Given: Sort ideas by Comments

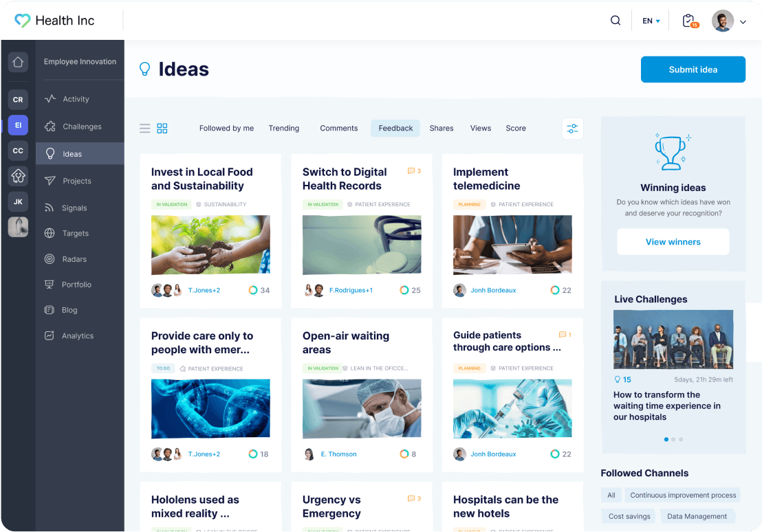Looking at the screenshot, I should click(339, 129).
